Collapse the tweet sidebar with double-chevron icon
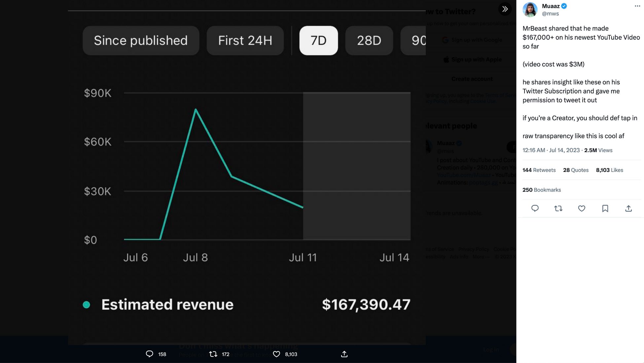644x363 pixels. 505,9
